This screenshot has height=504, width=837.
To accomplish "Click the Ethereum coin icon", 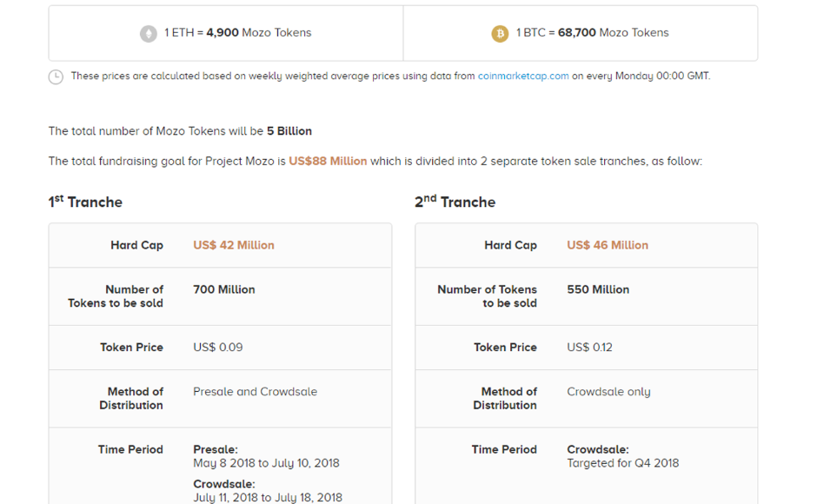I will [149, 34].
